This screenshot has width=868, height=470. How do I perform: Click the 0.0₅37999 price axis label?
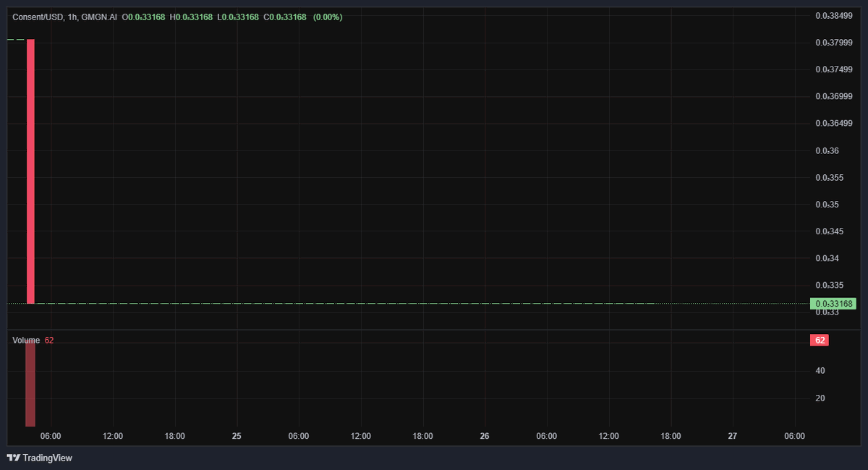[x=833, y=43]
